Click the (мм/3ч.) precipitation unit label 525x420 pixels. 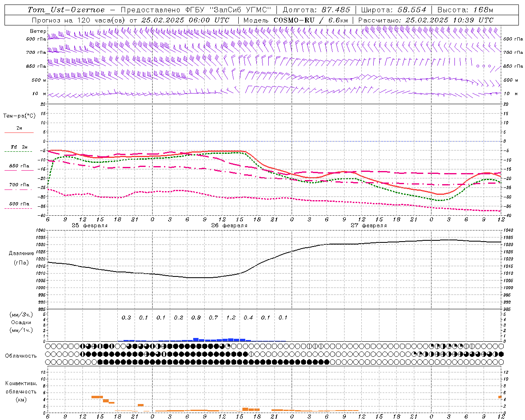pyautogui.click(x=21, y=315)
